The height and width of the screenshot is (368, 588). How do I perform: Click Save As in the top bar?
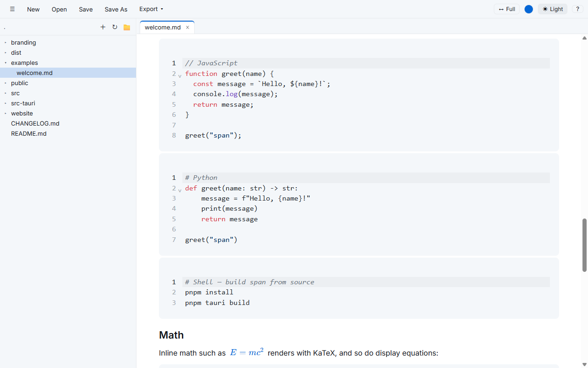[x=116, y=9]
